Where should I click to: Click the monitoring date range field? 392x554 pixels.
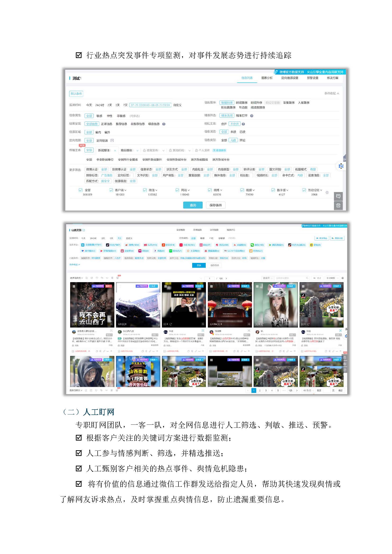[150, 105]
